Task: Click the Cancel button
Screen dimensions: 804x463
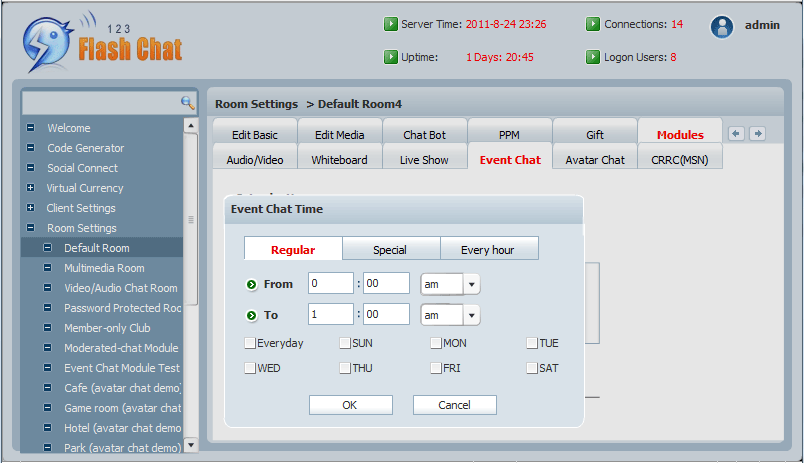Action: [x=454, y=405]
